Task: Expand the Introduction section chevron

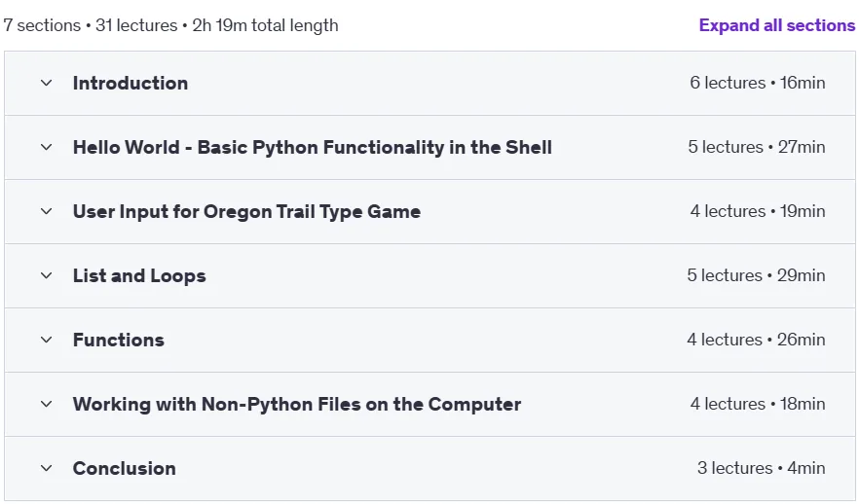Action: (47, 83)
